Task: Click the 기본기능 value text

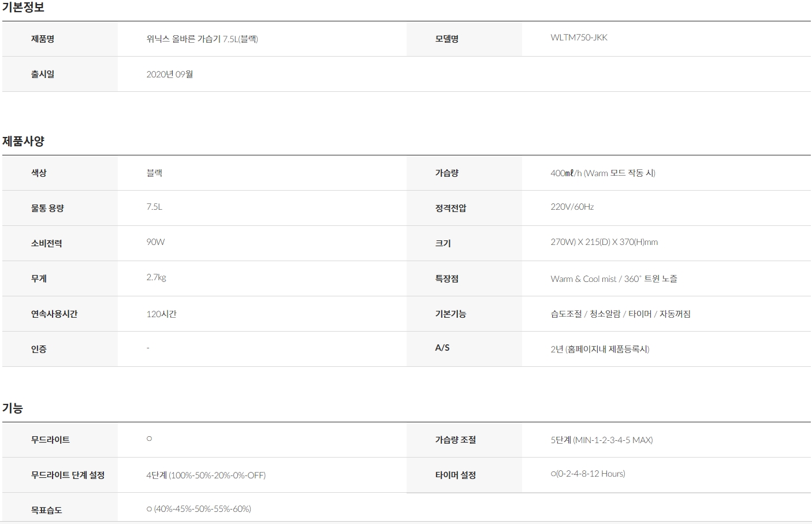Action: (x=621, y=314)
